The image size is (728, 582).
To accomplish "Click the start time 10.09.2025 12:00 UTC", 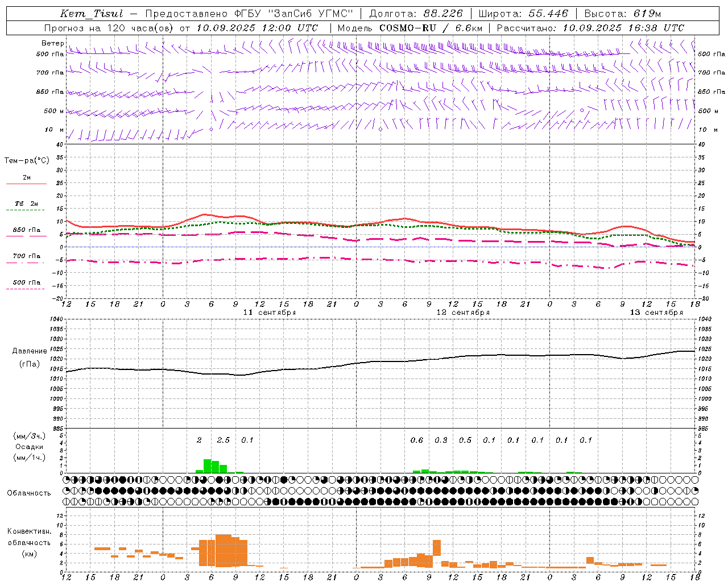I will (257, 28).
